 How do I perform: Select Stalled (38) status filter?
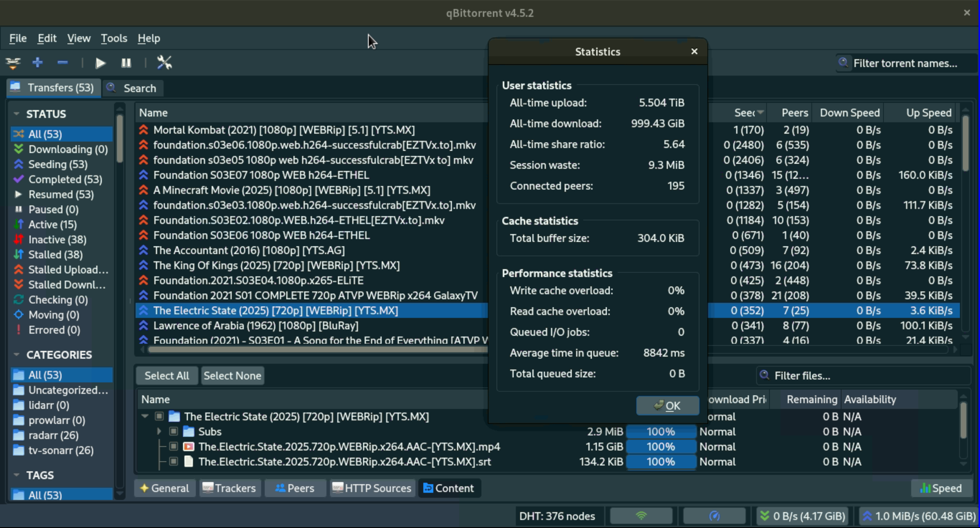click(x=61, y=254)
